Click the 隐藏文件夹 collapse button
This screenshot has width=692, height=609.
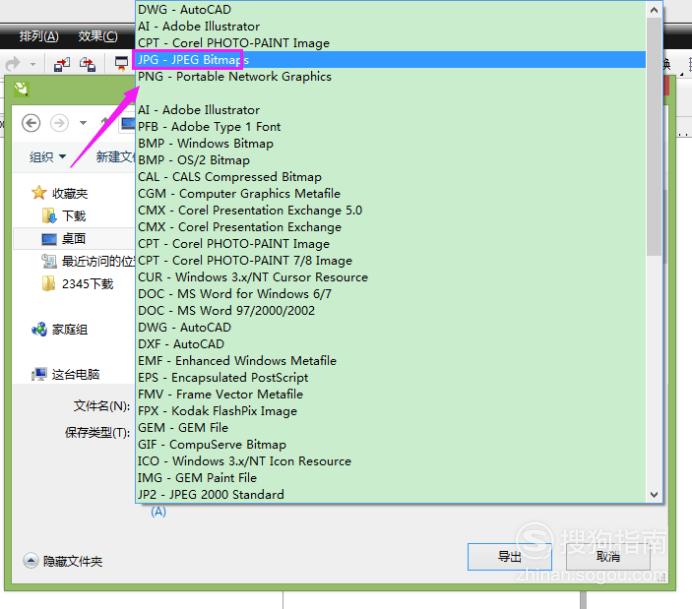63,561
